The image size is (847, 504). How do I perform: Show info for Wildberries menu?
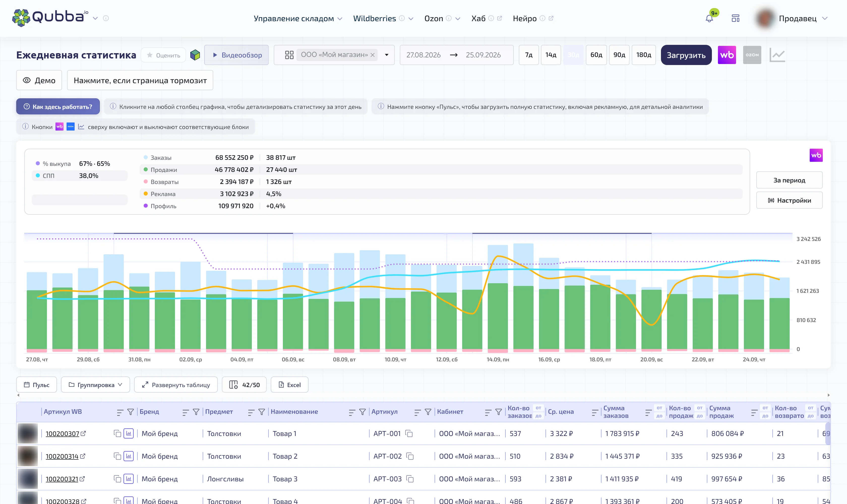402,18
